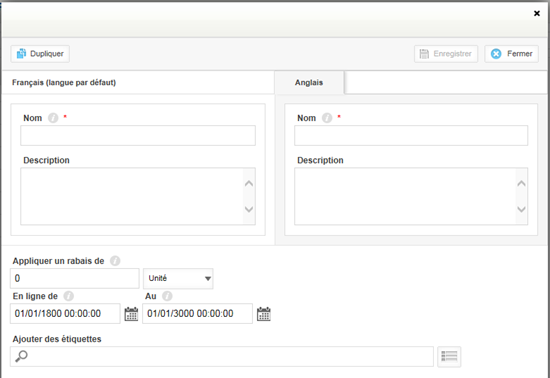550x378 pixels.
Task: Click the Dupliquer button
Action: click(40, 54)
